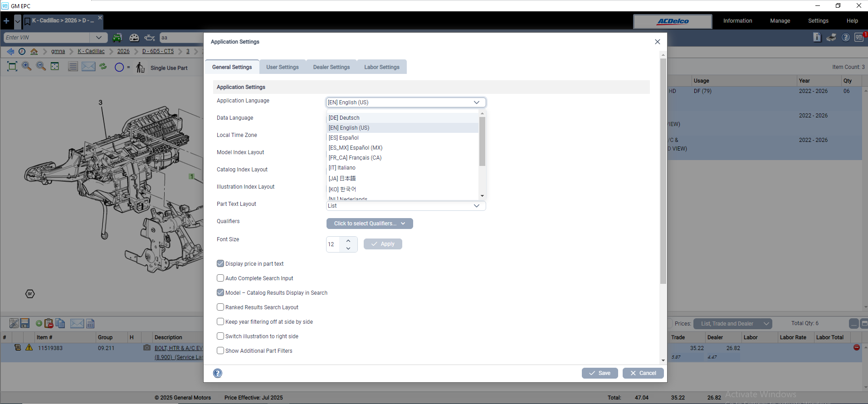Zoom out on the illustration
This screenshot has height=404, width=868.
click(41, 66)
